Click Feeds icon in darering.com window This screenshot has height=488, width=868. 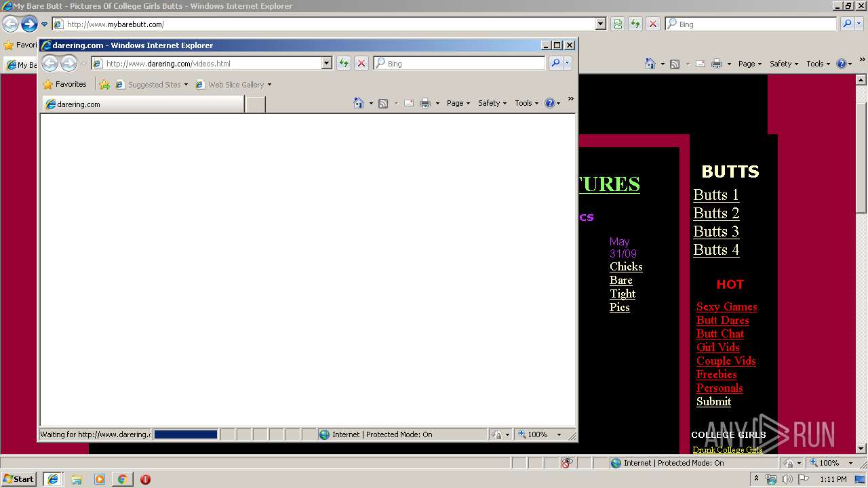pyautogui.click(x=383, y=103)
